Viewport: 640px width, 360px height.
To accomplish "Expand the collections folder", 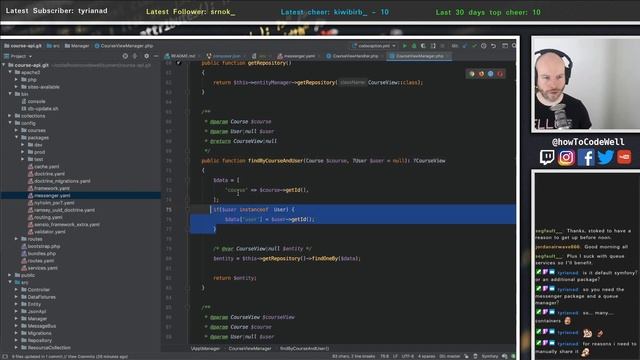I will coord(10,116).
